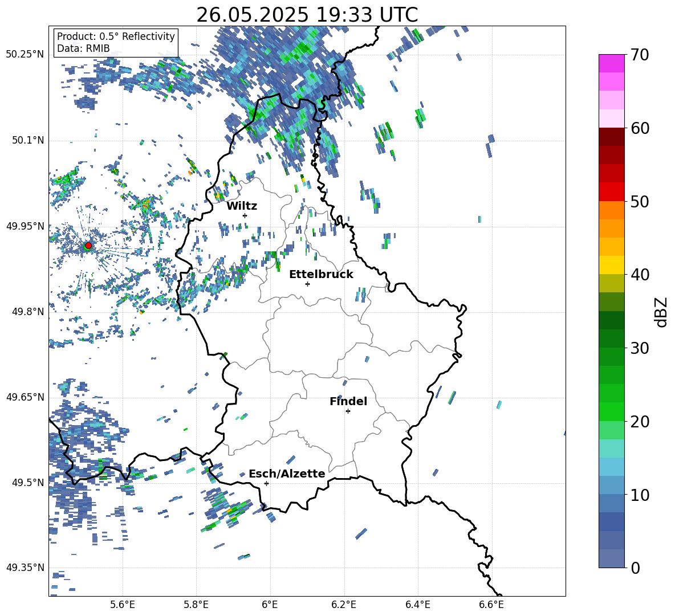
Task: Click the 'Data: RMIB' legend line
Action: coord(83,48)
